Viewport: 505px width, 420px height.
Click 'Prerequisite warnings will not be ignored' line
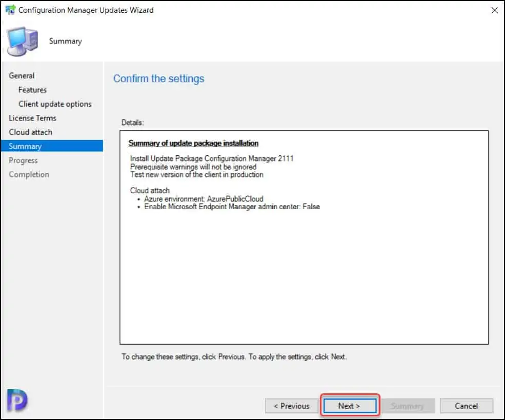[x=193, y=167]
